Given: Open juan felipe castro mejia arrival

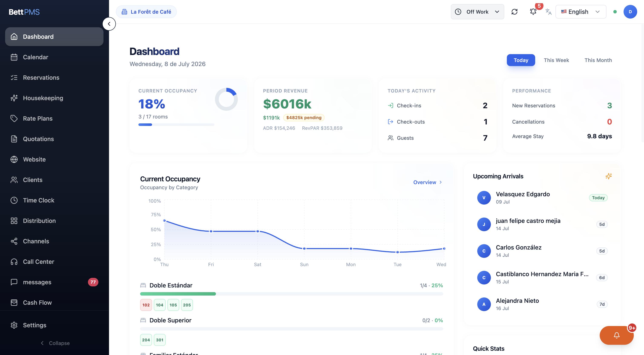Looking at the screenshot, I should [x=542, y=224].
